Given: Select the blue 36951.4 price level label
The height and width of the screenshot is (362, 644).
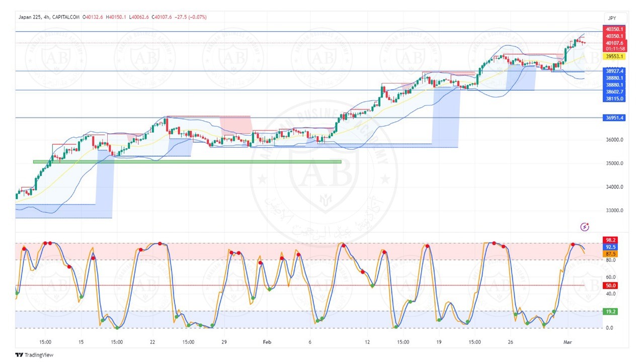Looking at the screenshot, I should tap(614, 118).
